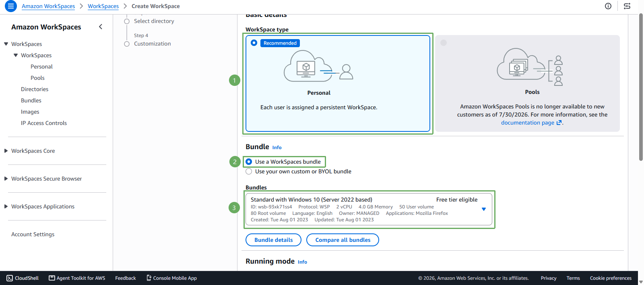Select the disabled Pools radio button
The image size is (644, 285).
click(x=444, y=43)
